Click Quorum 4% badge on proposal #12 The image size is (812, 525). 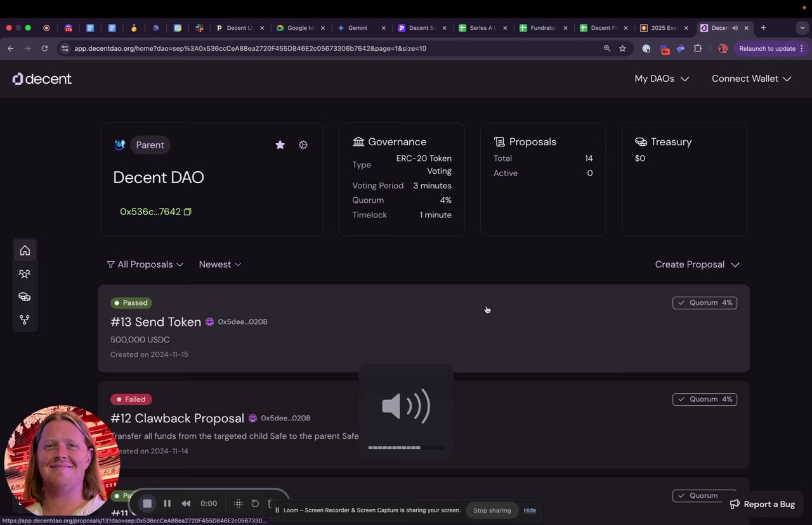[x=705, y=399]
